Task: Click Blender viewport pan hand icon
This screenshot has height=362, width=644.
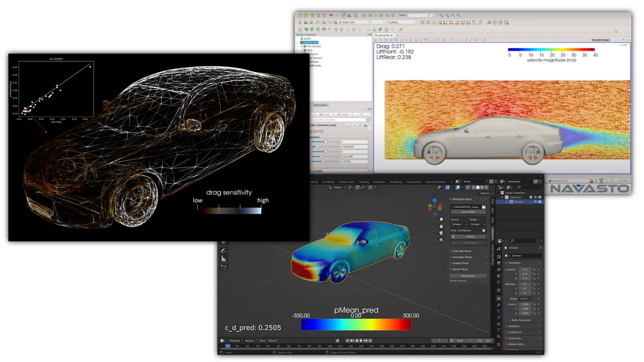Action: [x=441, y=226]
